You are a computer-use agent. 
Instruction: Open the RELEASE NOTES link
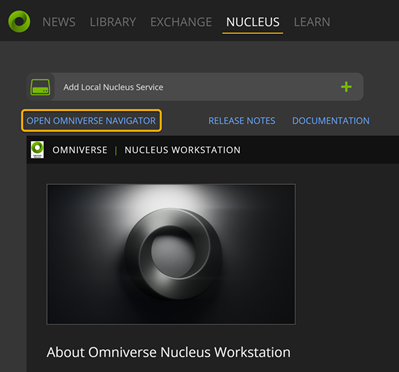pos(242,121)
